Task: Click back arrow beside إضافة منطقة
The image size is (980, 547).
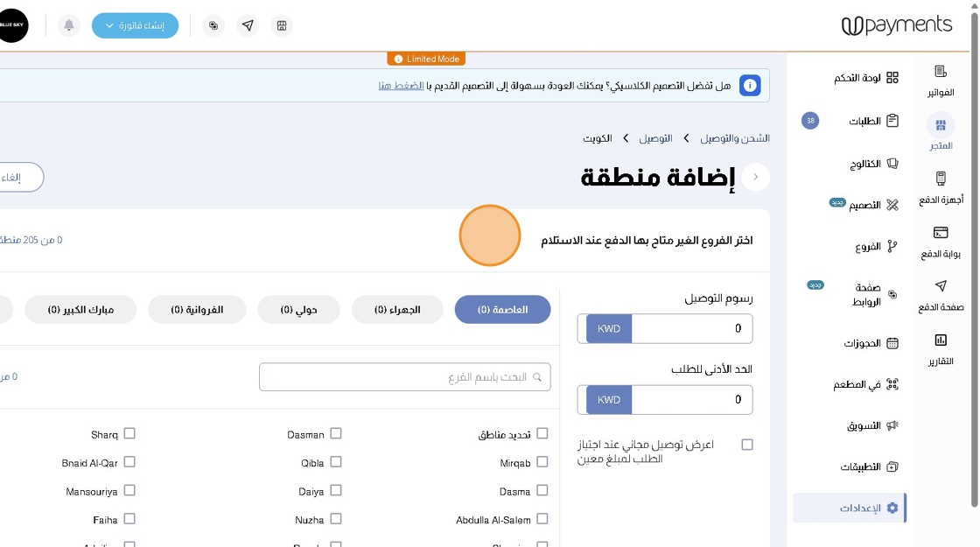Action: pos(756,177)
